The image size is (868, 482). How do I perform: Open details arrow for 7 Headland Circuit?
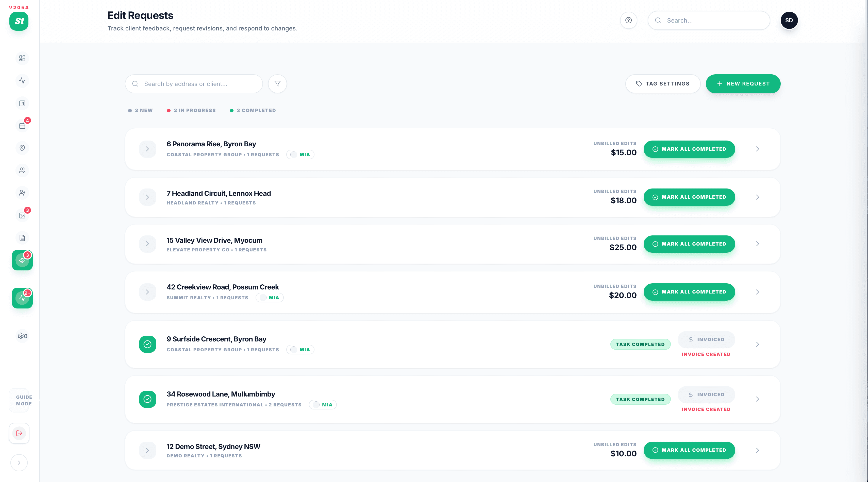click(x=758, y=197)
